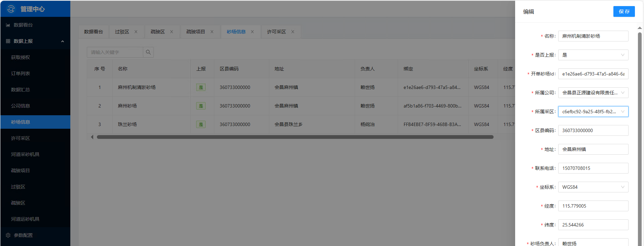Expand the 所属公司 dropdown
Image resolution: width=644 pixels, height=246 pixels.
click(x=593, y=93)
